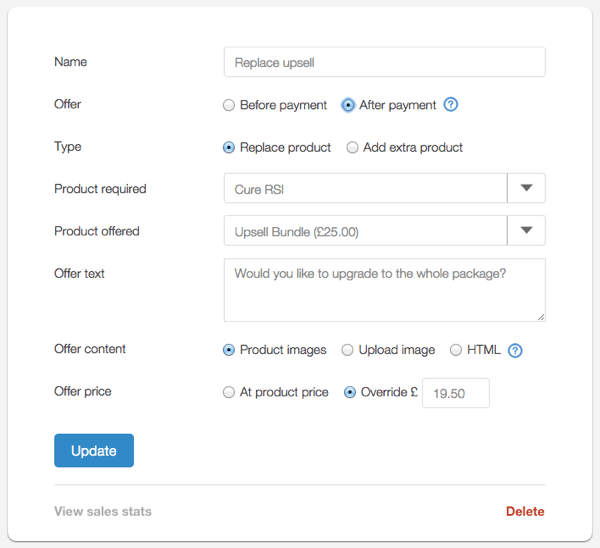Click the Upsell Bundle (£25.00) combo box
The height and width of the screenshot is (548, 600).
[365, 231]
